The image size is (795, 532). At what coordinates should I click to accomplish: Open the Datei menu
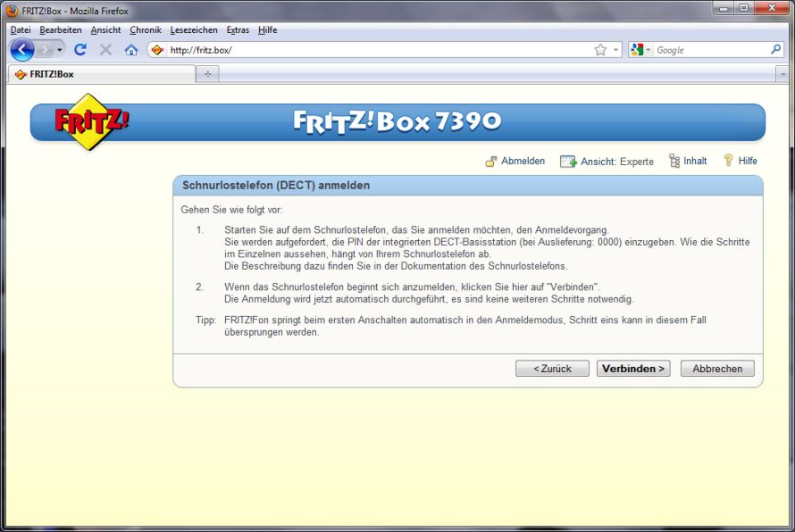pyautogui.click(x=21, y=29)
